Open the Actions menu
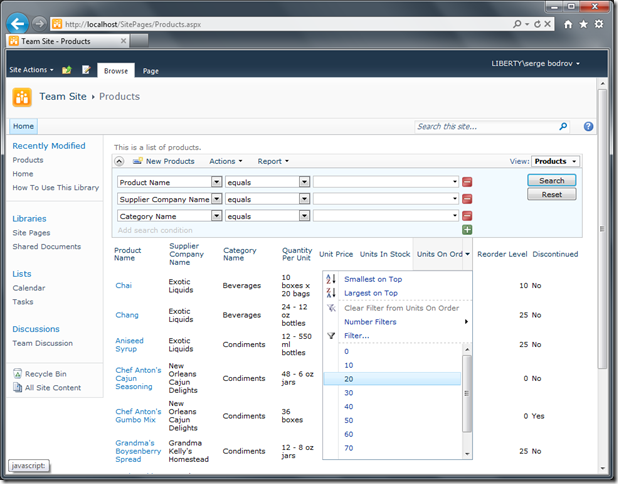618x484 pixels. [225, 161]
